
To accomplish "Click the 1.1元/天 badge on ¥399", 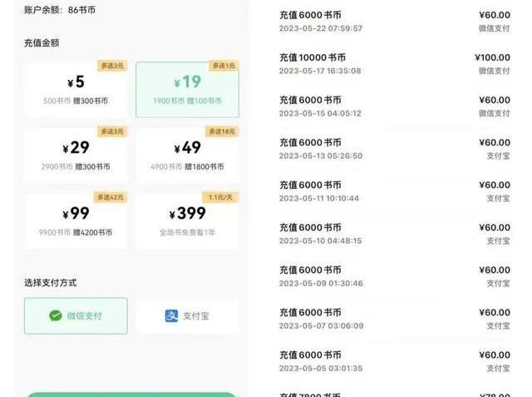I will 222,198.
